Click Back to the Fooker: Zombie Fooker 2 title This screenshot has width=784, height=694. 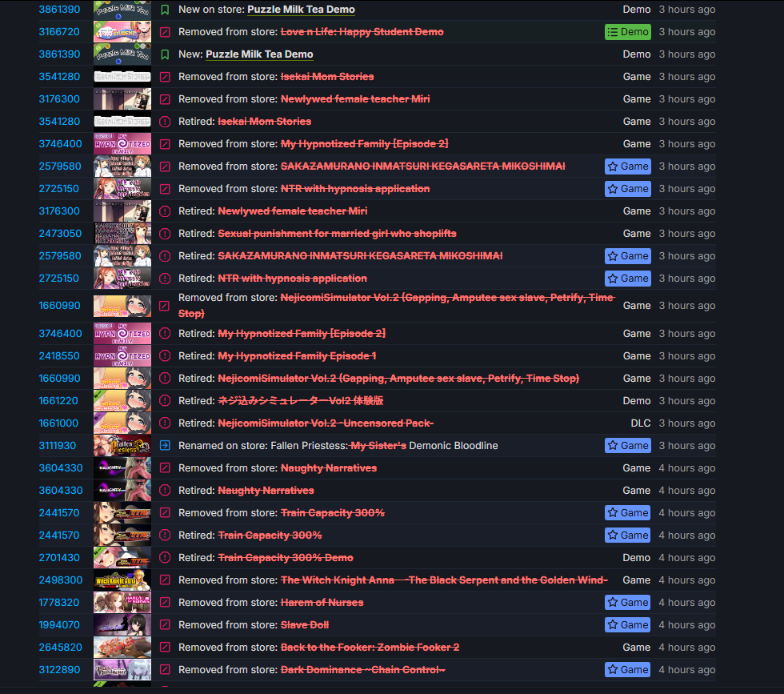click(x=370, y=648)
